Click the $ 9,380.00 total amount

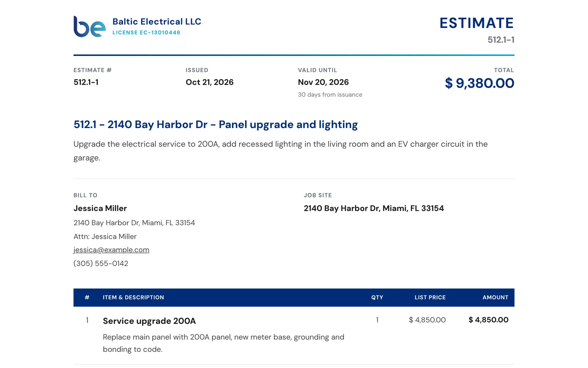[480, 83]
